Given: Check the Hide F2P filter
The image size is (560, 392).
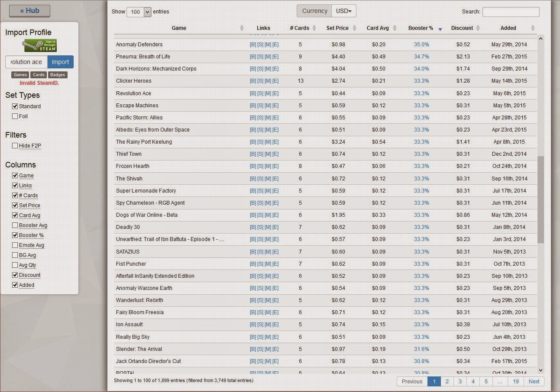Looking at the screenshot, I should pos(15,146).
